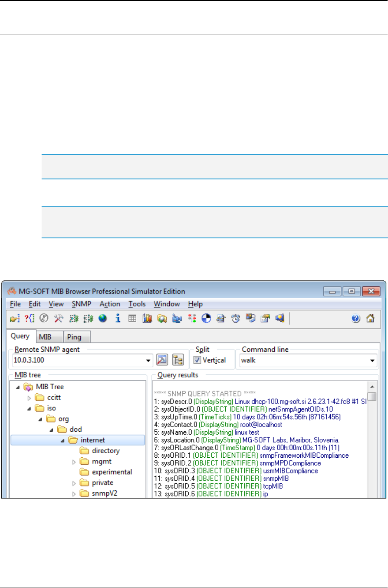The width and height of the screenshot is (388, 588).
Task: Click the blue pie chart toolbar icon
Action: 206,318
